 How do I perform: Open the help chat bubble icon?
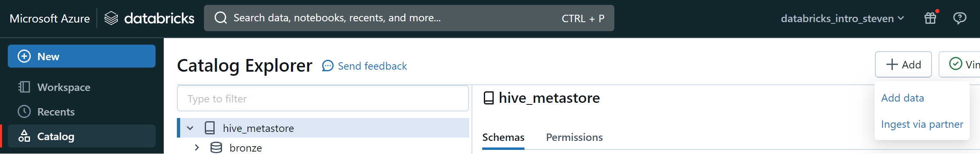point(959,18)
